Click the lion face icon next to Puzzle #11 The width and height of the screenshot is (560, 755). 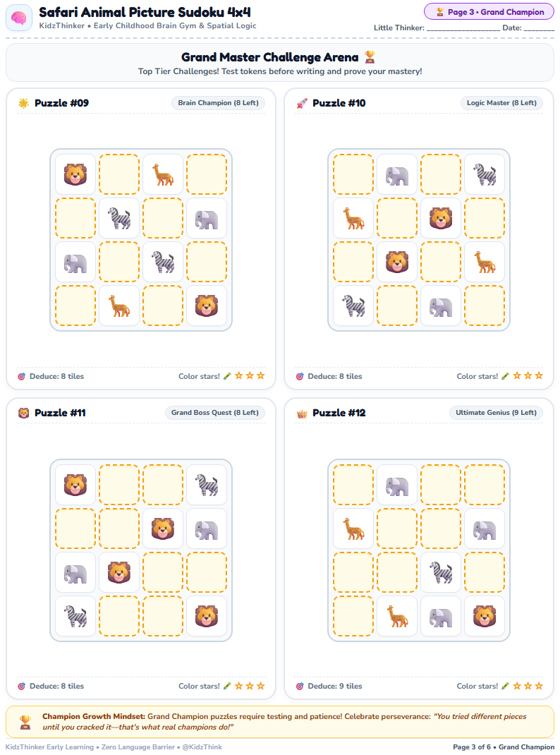[23, 413]
